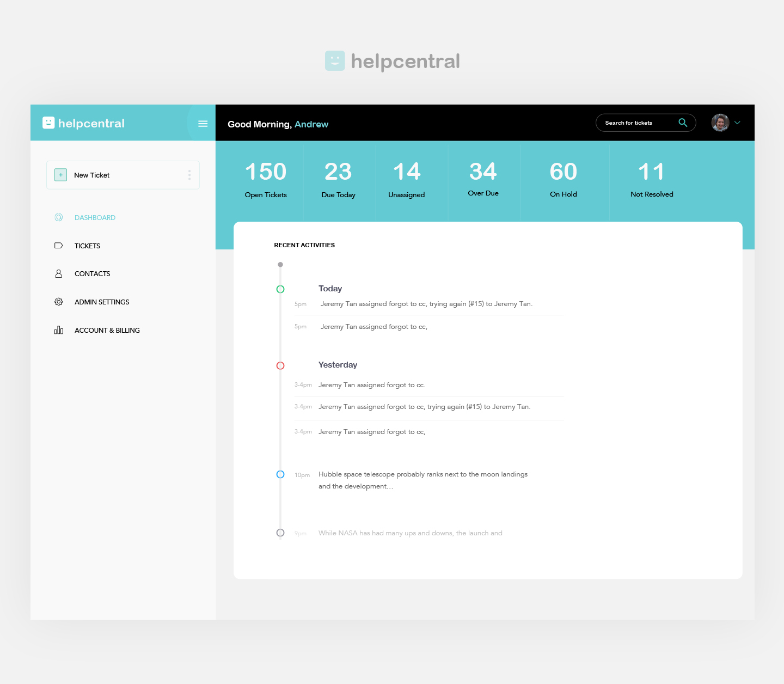Click the blue 10pm timeline marker
The height and width of the screenshot is (684, 784).
(x=280, y=474)
